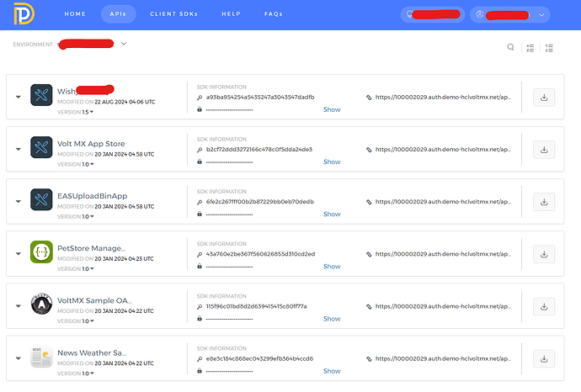The width and height of the screenshot is (581, 392).
Task: Click the collapse all list icon
Action: pos(549,48)
